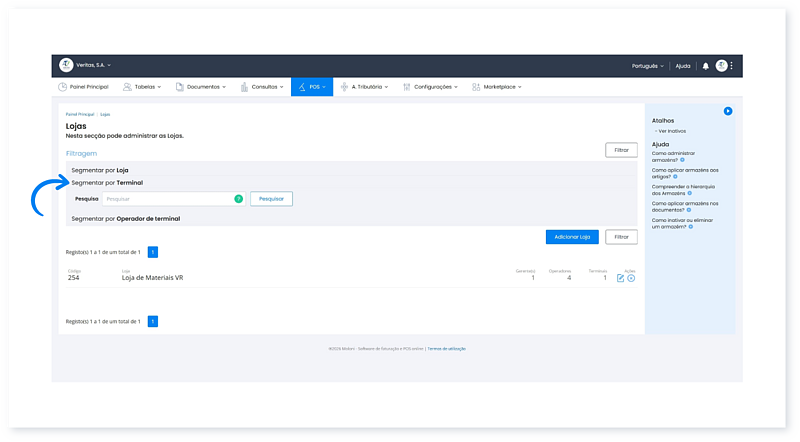Click the Adicionar Loja button

point(572,237)
